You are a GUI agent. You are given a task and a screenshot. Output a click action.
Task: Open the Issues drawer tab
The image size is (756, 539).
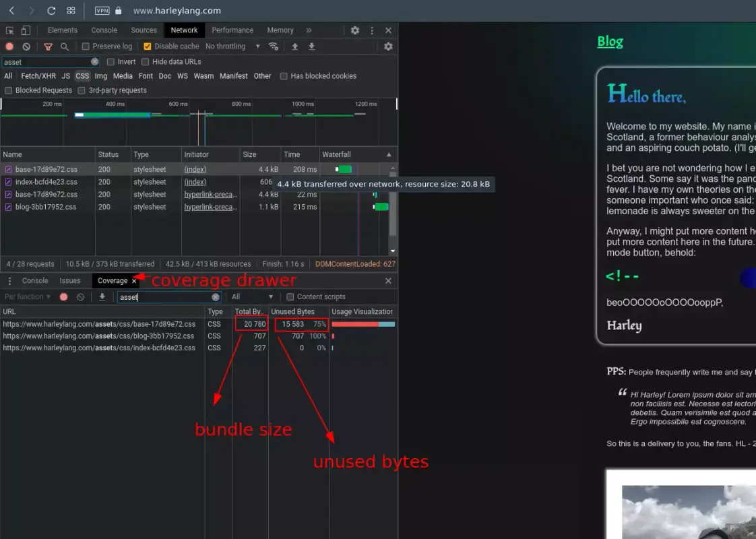(70, 280)
